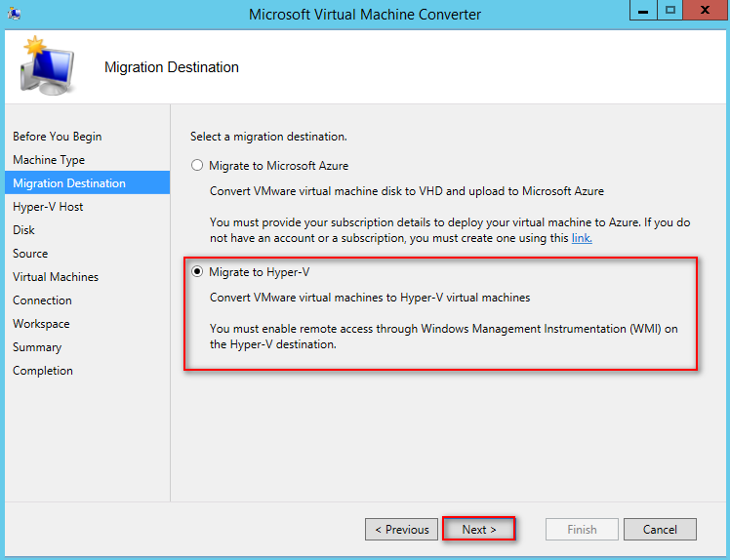Jump to Hyper-V Host step
730x560 pixels.
click(48, 207)
